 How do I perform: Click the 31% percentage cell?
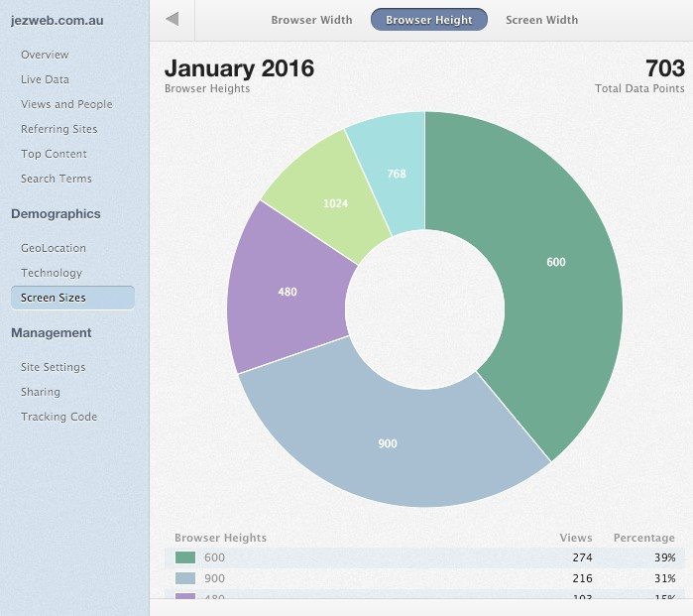click(664, 578)
